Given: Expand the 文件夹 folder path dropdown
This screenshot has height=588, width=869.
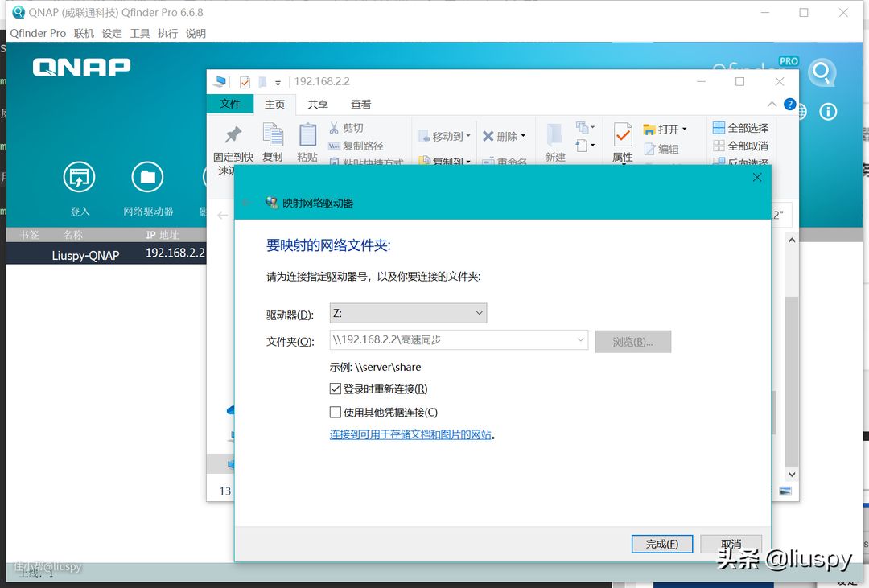Looking at the screenshot, I should tap(580, 340).
